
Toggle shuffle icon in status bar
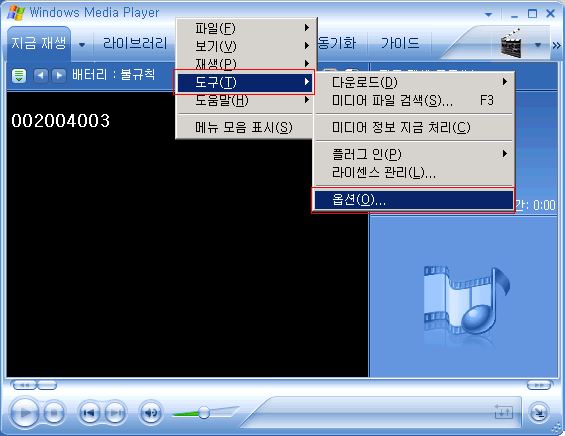click(x=503, y=411)
